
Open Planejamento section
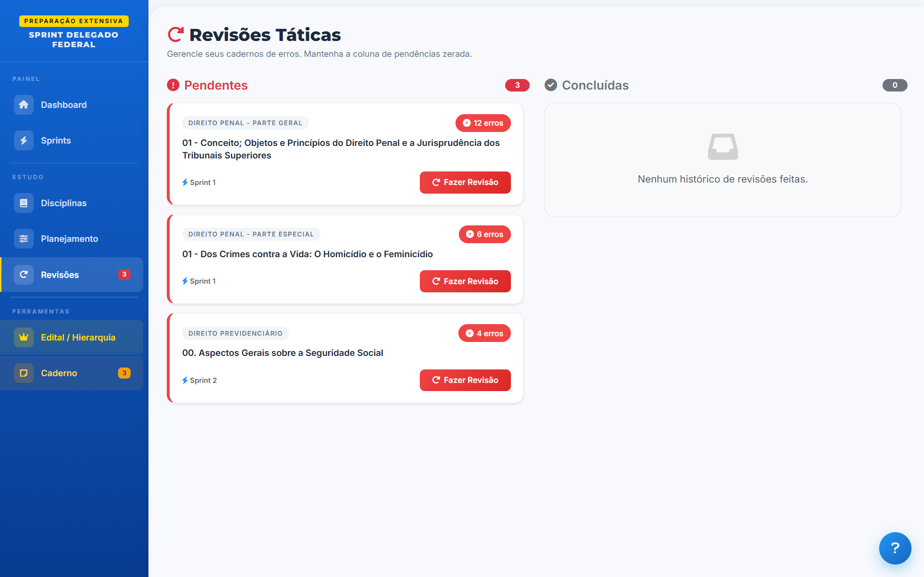point(72,239)
